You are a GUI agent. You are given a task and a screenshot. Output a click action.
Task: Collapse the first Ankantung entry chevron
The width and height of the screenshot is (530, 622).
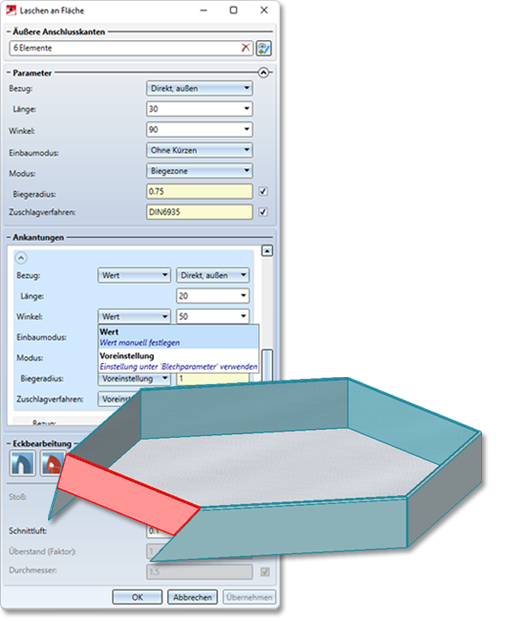[21, 258]
